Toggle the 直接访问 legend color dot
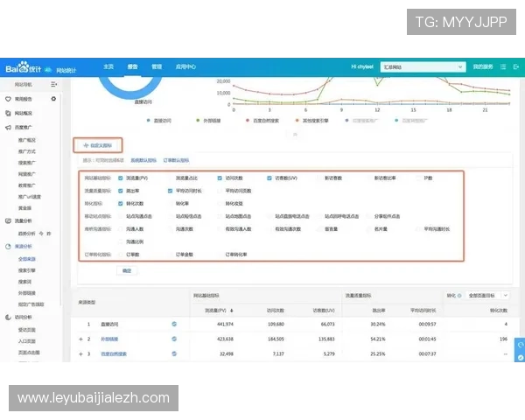 (149, 120)
